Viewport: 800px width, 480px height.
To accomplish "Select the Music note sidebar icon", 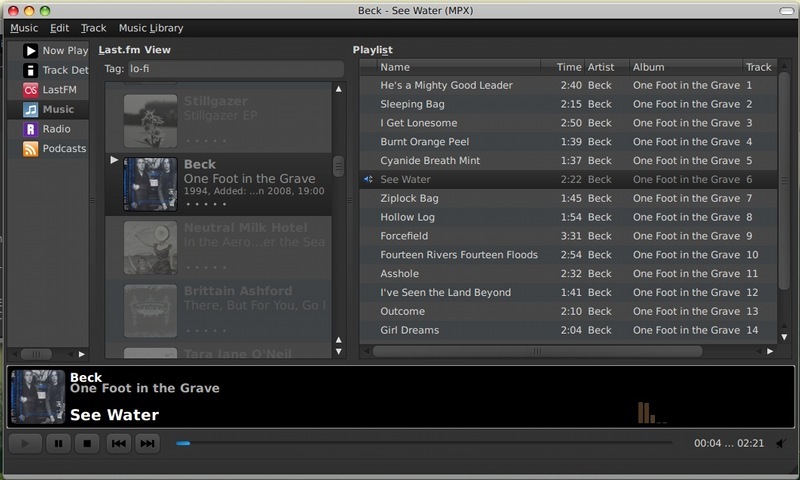I will click(x=31, y=109).
